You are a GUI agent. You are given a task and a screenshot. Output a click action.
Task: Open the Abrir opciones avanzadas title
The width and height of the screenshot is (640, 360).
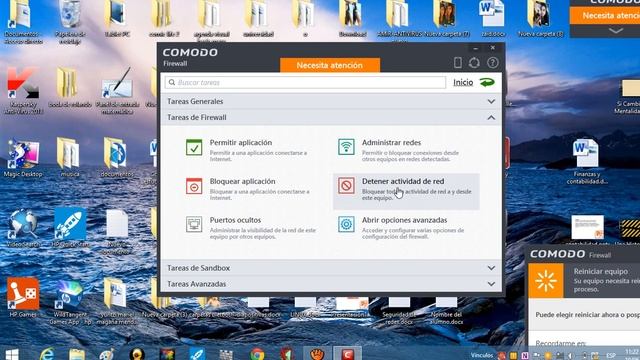click(404, 220)
